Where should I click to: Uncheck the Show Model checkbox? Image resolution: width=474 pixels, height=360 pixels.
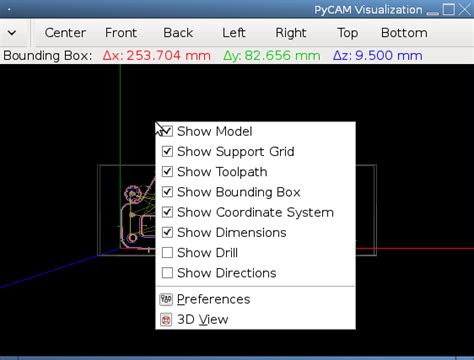click(167, 131)
